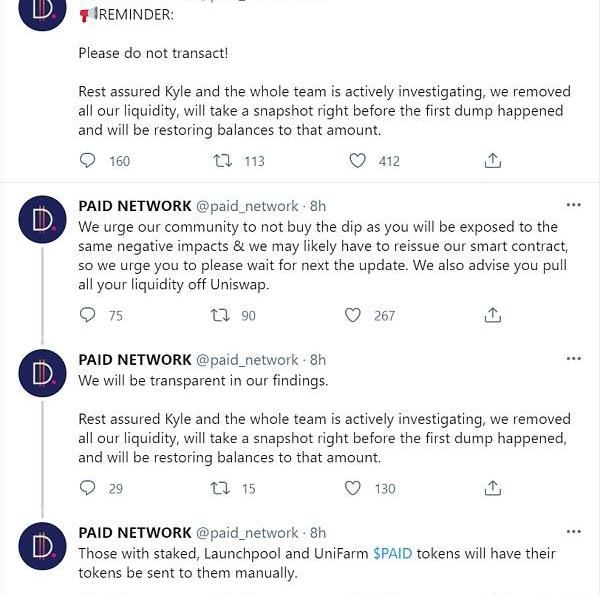This screenshot has width=600, height=595.
Task: Share the 'Please do not transact' tweet
Action: point(492,161)
